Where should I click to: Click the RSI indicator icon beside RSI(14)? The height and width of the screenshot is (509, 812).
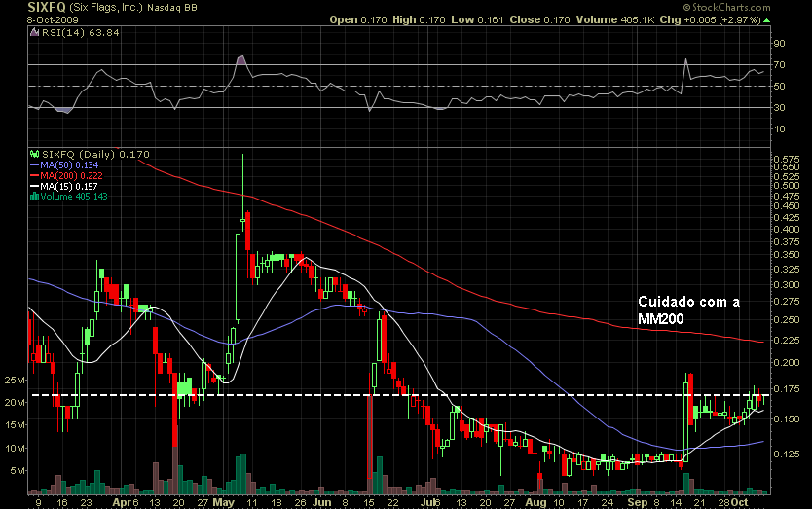(x=35, y=32)
